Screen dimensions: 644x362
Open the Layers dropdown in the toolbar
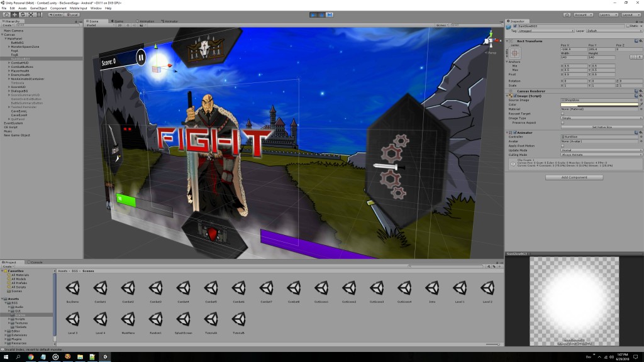point(608,14)
